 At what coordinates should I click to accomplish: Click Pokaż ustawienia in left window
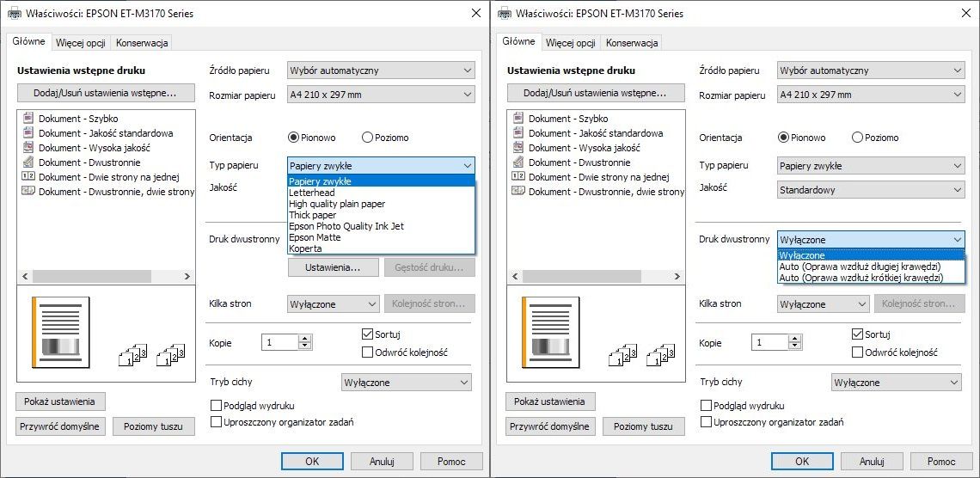(x=60, y=401)
